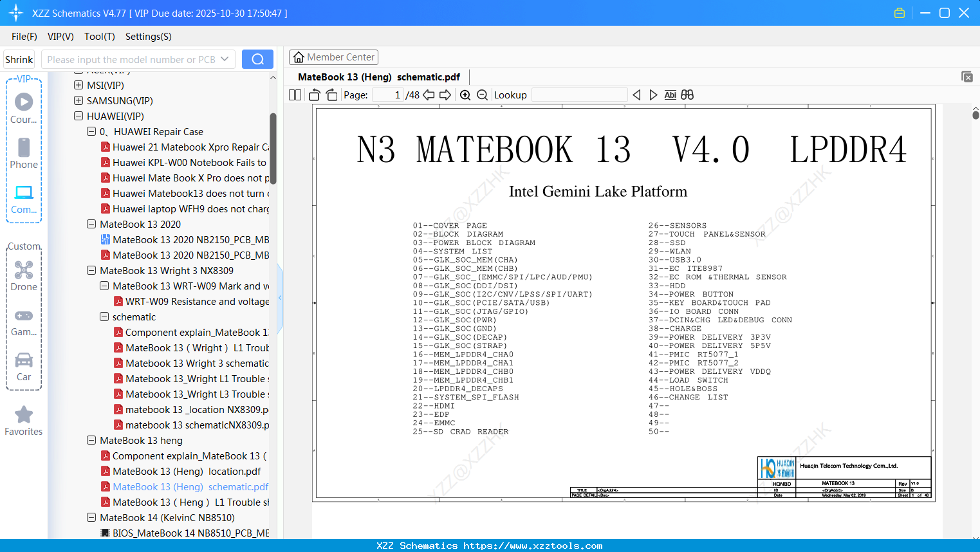
Task: Expand the MSI(VIP) tree node
Action: point(79,85)
